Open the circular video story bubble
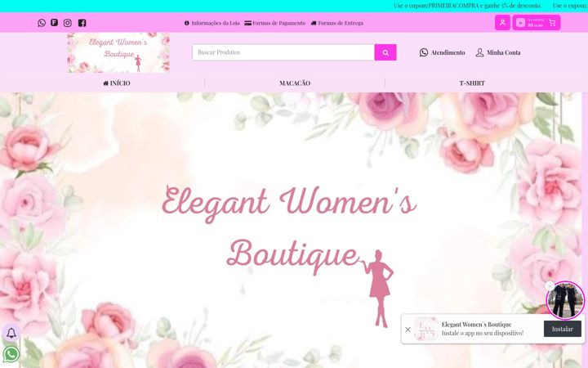This screenshot has width=588, height=368. click(565, 300)
